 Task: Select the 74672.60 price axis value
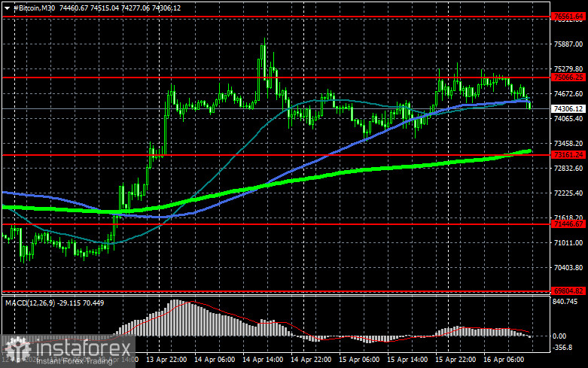[x=568, y=93]
